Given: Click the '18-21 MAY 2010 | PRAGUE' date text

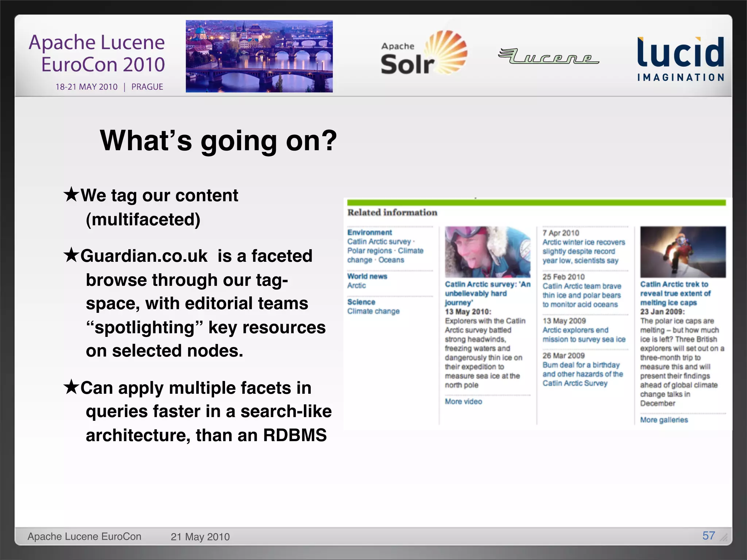Looking at the screenshot, I should [x=109, y=87].
